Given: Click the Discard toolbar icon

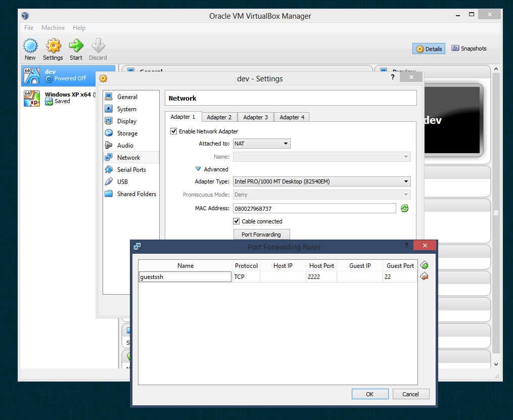Looking at the screenshot, I should click(98, 50).
